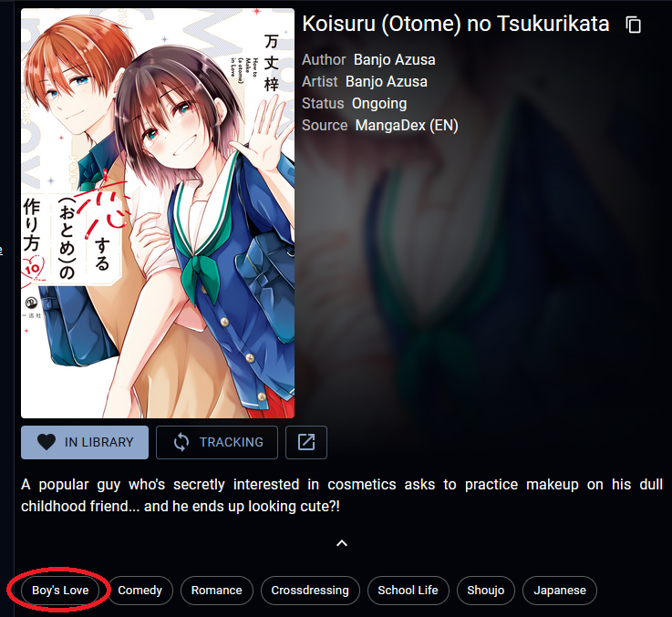The width and height of the screenshot is (672, 617).
Task: Open manga in external browser icon
Action: click(x=306, y=442)
